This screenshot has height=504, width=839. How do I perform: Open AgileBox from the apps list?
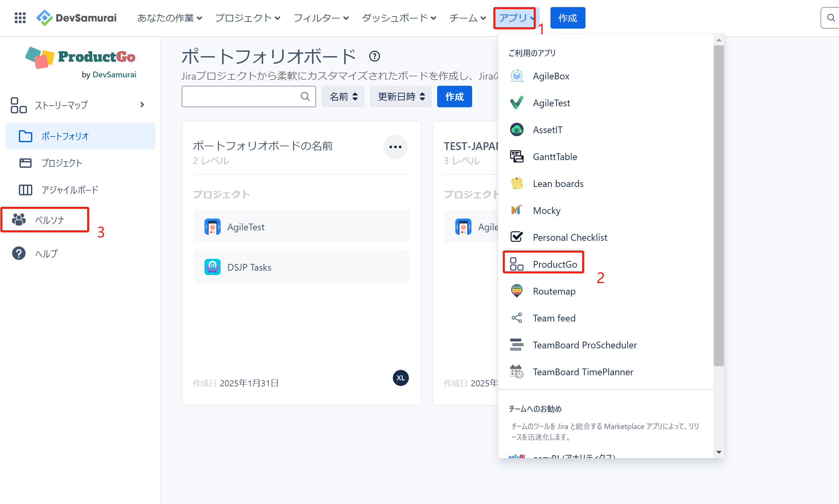point(550,76)
